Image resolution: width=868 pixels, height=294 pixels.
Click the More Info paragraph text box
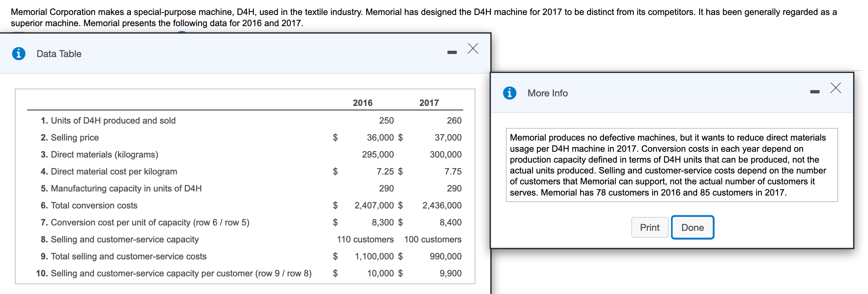[x=672, y=165]
